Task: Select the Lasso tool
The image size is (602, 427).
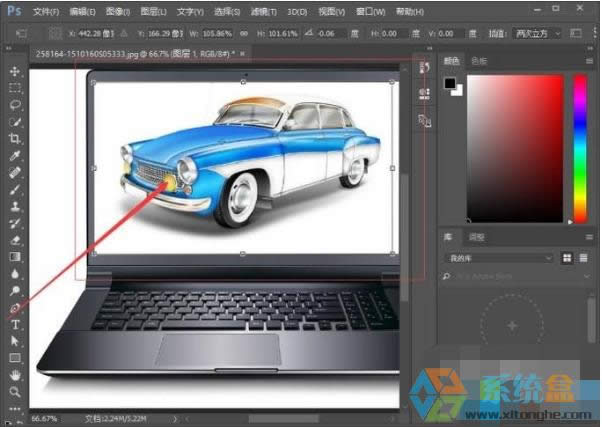Action: pos(15,104)
